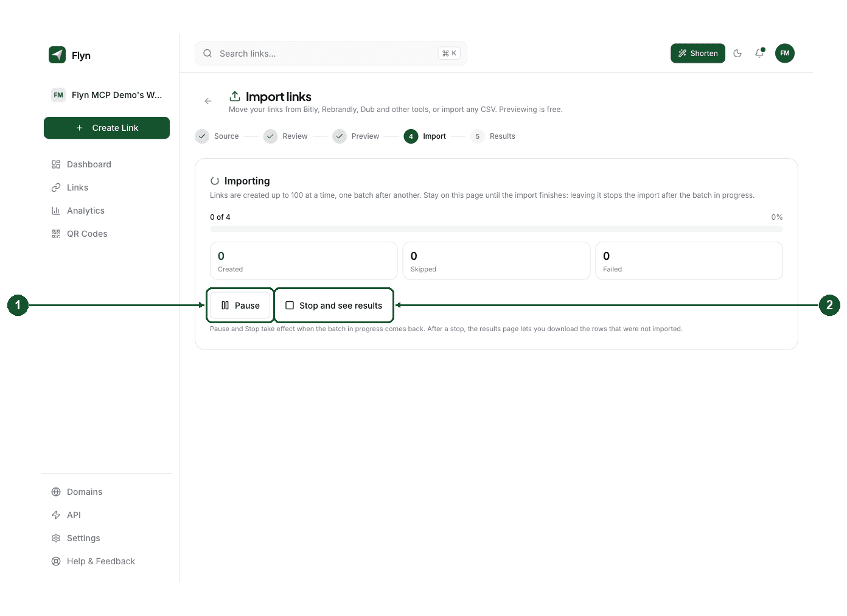Image resolution: width=847 pixels, height=616 pixels.
Task: Go to QR Codes page
Action: tap(107, 234)
